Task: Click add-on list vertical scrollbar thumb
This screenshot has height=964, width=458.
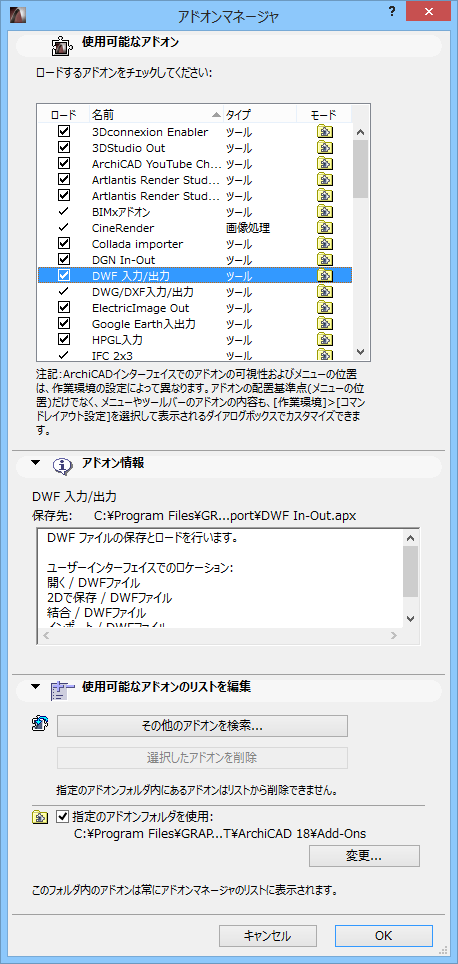Action: click(361, 168)
